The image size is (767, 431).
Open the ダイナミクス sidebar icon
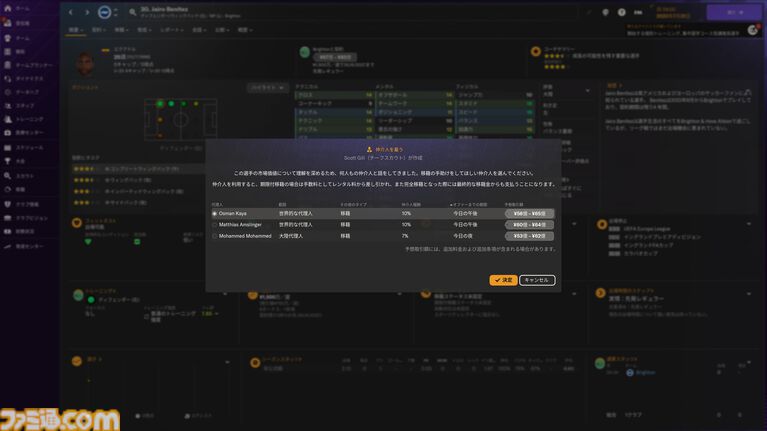point(7,78)
